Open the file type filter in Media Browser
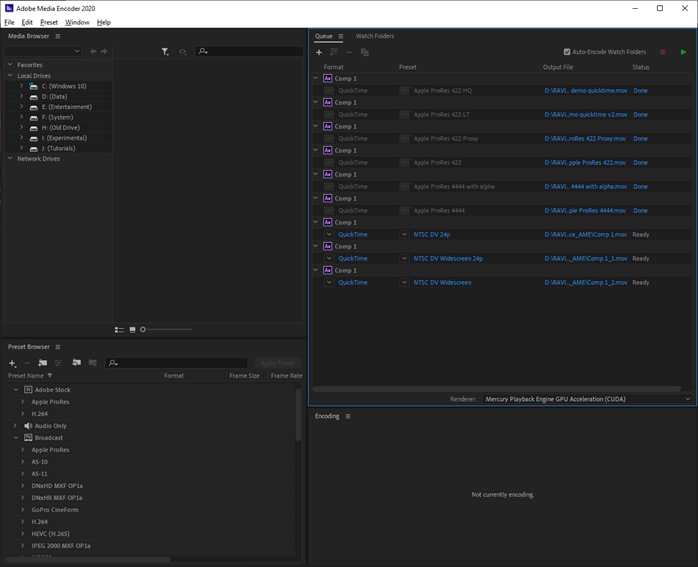The width and height of the screenshot is (698, 567). click(166, 51)
